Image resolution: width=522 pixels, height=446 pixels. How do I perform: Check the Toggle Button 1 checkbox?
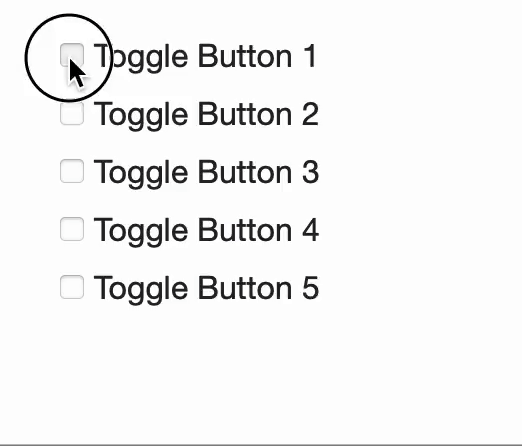tap(72, 55)
